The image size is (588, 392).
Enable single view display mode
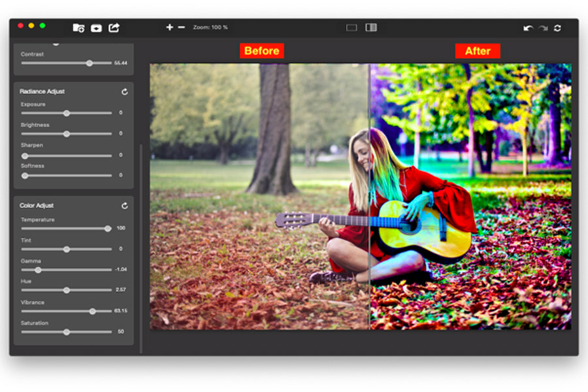352,27
